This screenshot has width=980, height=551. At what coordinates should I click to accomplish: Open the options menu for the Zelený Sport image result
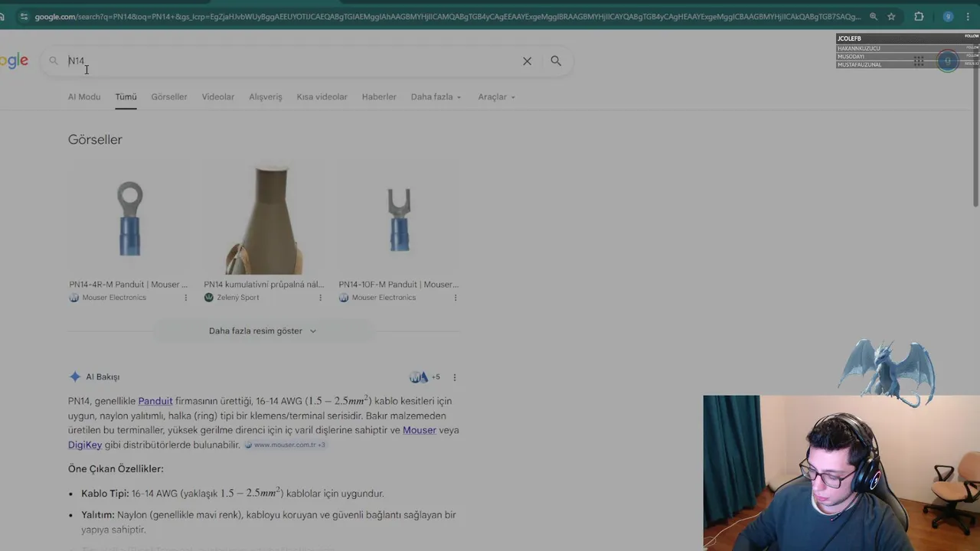[x=320, y=298]
